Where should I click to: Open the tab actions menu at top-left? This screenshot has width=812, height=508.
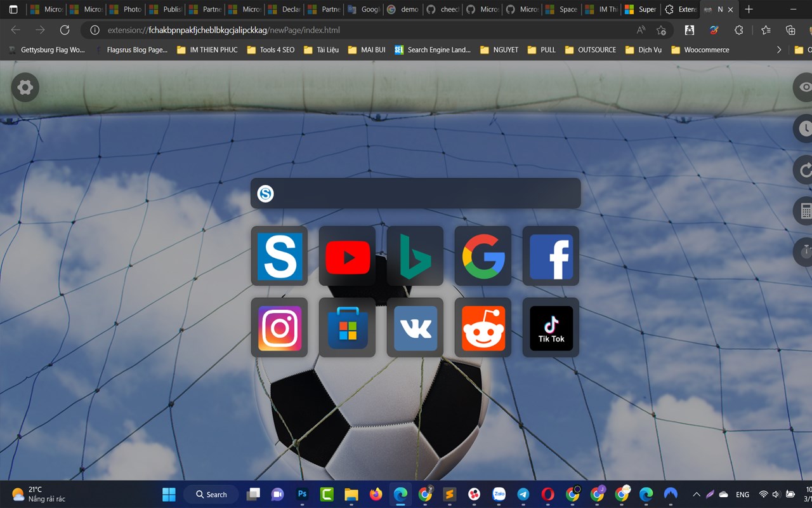coord(13,10)
